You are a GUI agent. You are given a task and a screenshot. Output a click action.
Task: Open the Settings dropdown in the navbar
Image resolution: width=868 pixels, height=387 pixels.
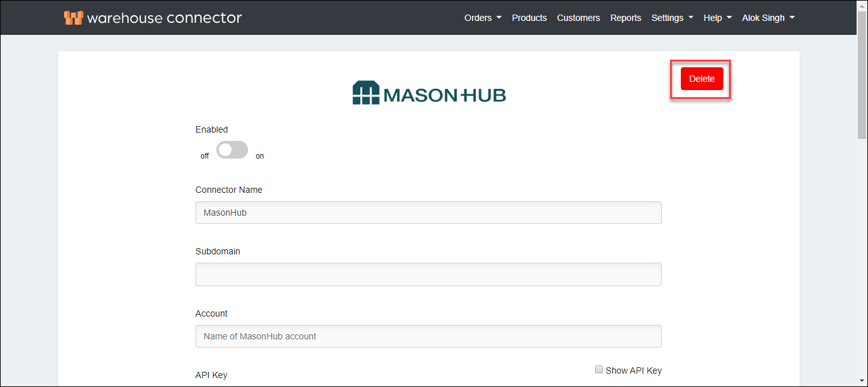672,18
